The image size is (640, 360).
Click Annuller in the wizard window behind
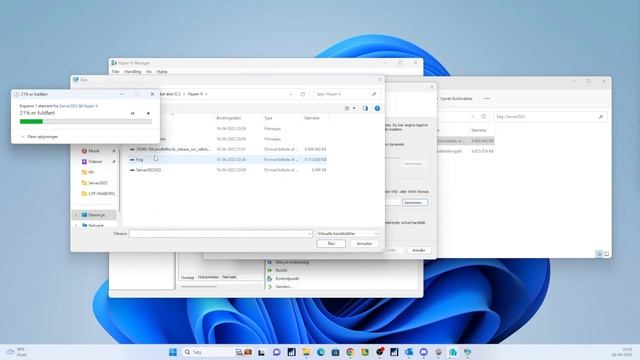tap(419, 250)
